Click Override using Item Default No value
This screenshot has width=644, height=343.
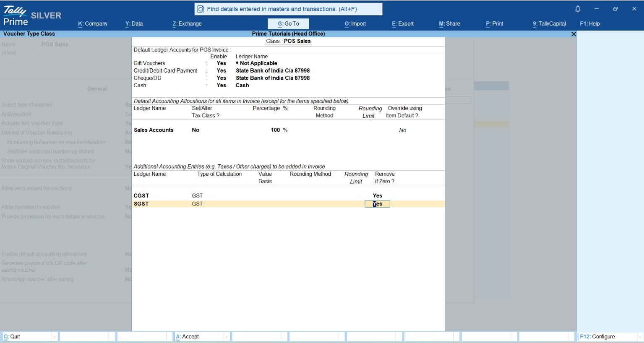(403, 130)
